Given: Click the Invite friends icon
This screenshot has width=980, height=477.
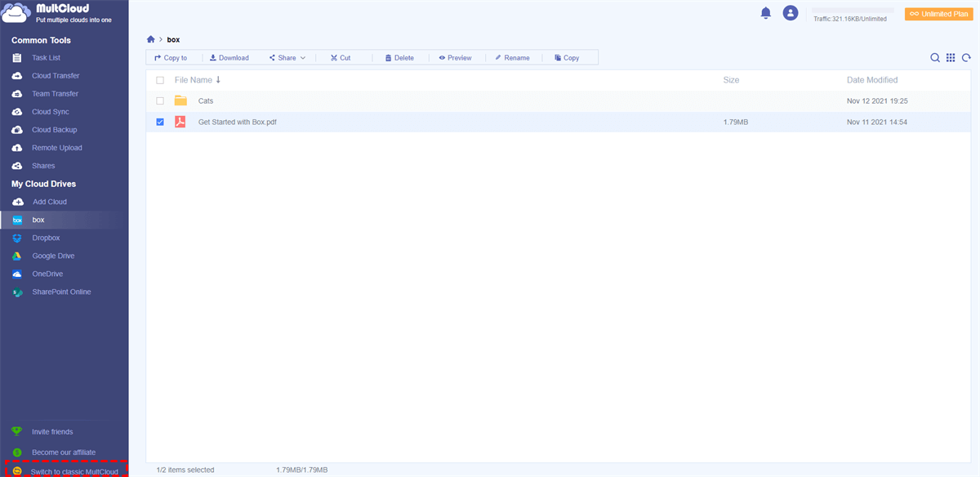Looking at the screenshot, I should [17, 431].
